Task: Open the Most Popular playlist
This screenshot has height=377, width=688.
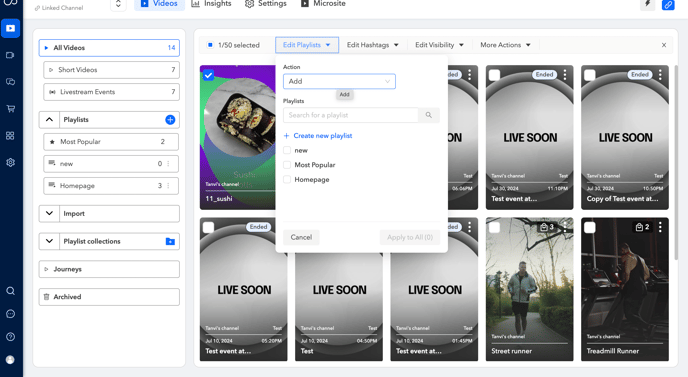Action: (111, 142)
